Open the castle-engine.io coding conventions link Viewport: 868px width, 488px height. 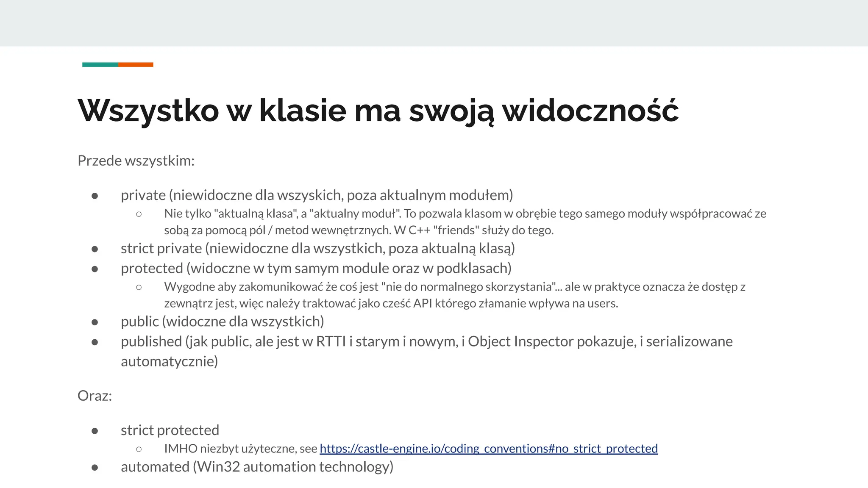pos(489,448)
